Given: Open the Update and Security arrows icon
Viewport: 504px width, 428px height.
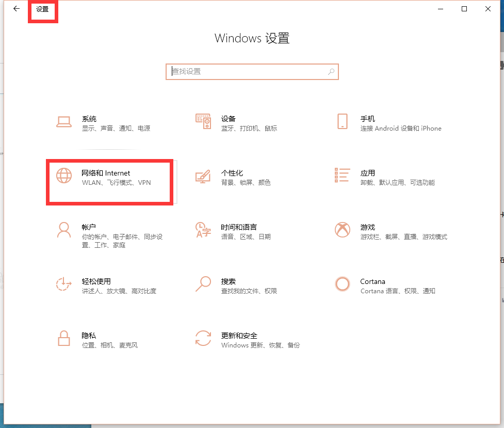Looking at the screenshot, I should [x=203, y=338].
